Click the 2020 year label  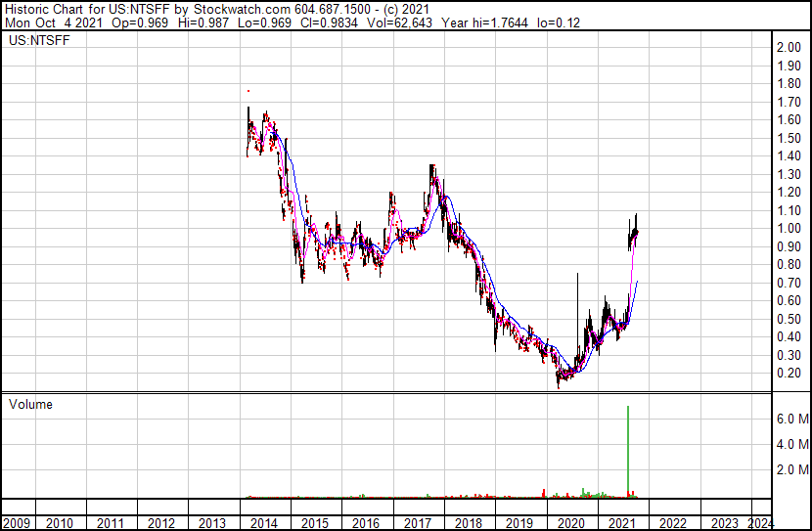tap(570, 523)
